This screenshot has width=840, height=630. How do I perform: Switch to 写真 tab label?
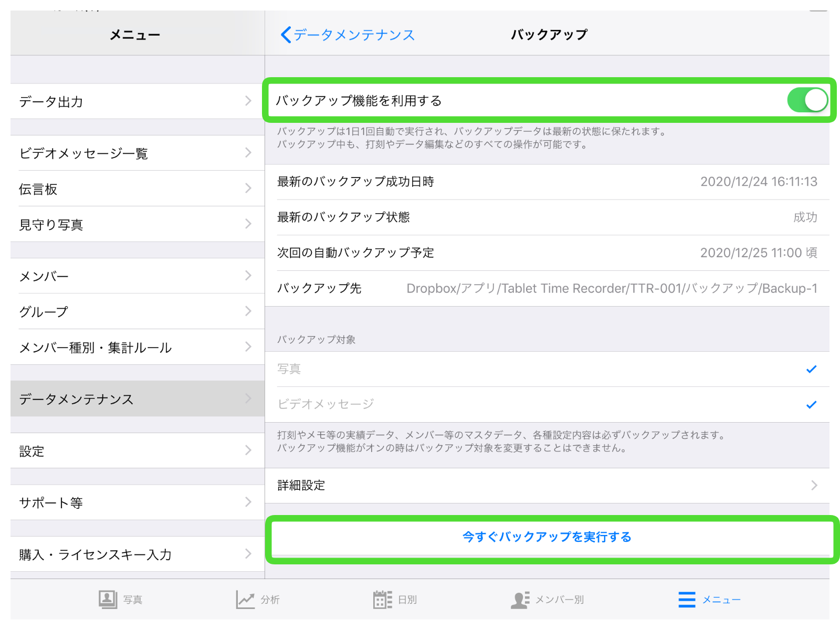pyautogui.click(x=133, y=600)
